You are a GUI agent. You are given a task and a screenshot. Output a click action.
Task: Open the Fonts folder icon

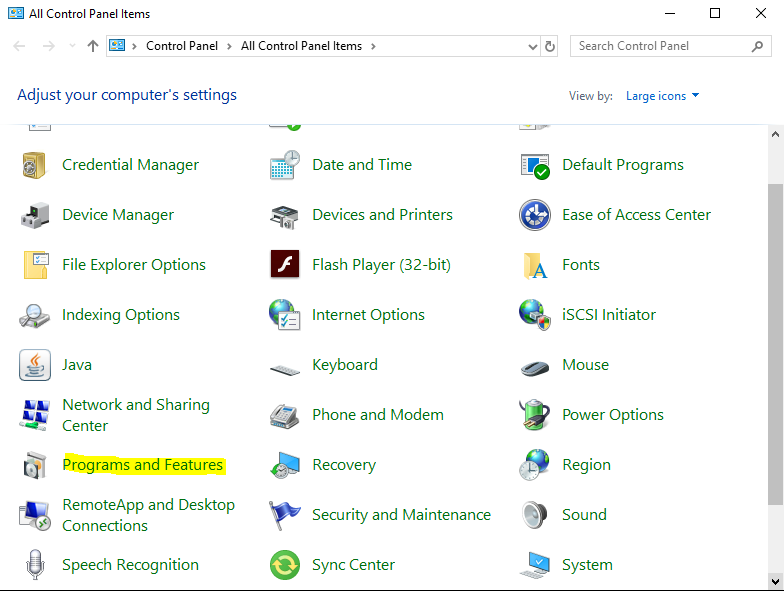pos(536,266)
